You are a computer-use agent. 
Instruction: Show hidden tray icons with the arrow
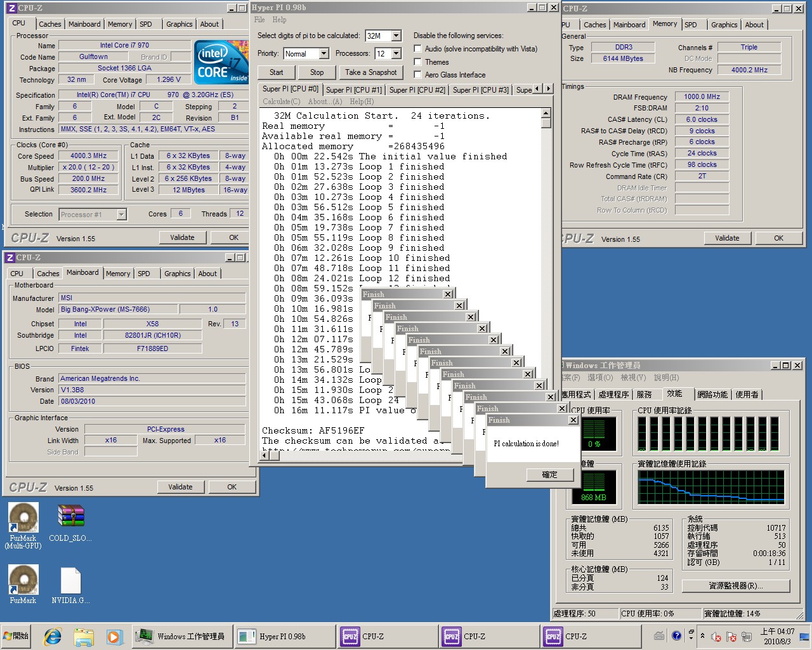[x=702, y=636]
